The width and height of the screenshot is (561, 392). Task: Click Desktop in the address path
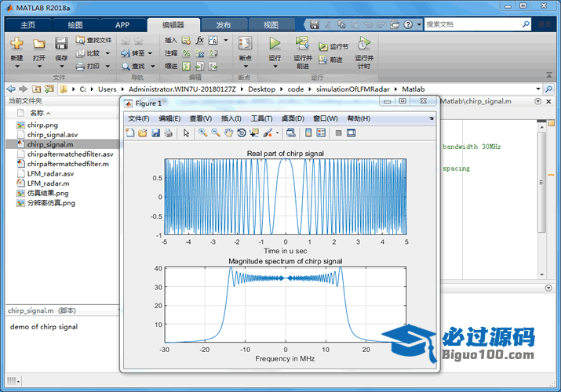[261, 89]
